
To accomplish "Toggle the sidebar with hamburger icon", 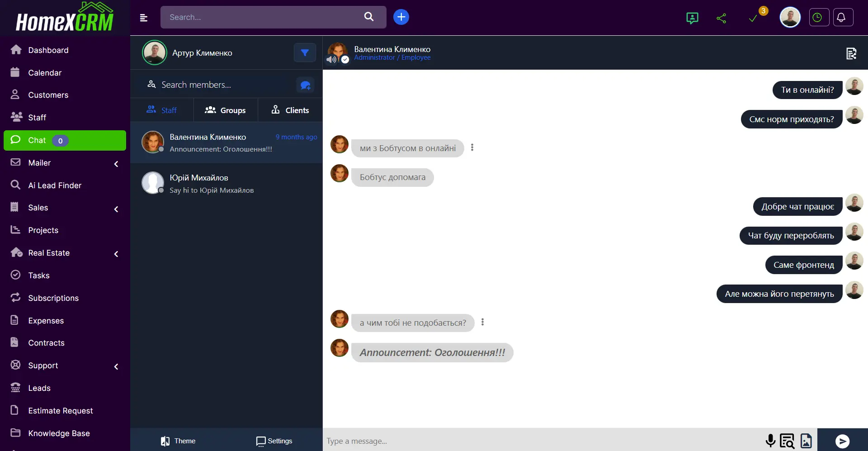I will [144, 18].
